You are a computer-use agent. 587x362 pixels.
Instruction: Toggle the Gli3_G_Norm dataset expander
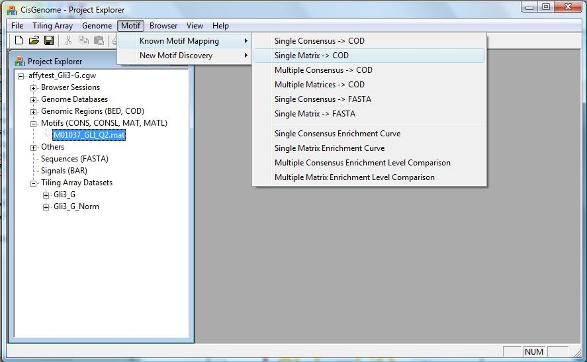(46, 207)
